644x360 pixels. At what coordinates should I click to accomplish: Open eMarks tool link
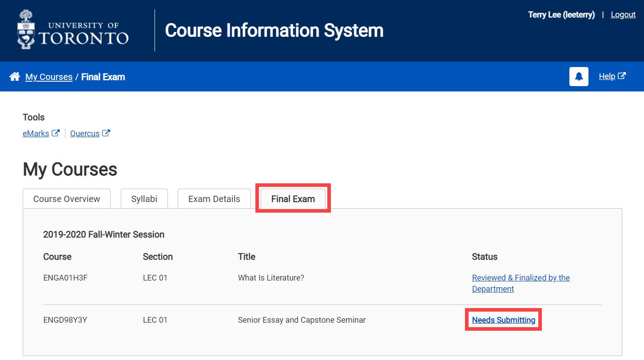pos(36,133)
